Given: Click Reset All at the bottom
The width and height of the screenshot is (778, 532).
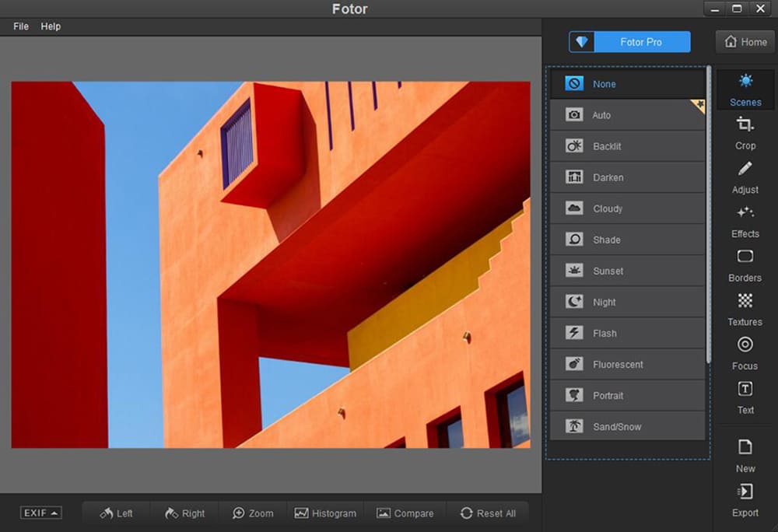Looking at the screenshot, I should pos(489,513).
